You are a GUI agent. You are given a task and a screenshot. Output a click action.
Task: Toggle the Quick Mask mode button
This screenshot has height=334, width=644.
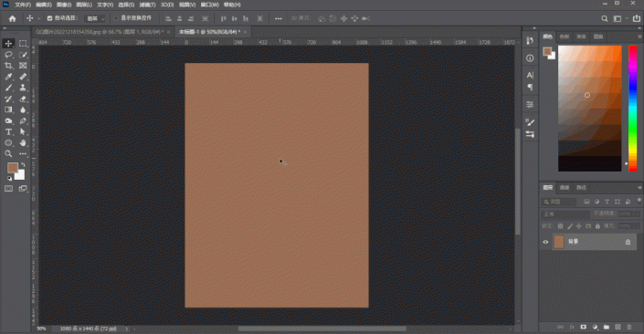click(8, 188)
